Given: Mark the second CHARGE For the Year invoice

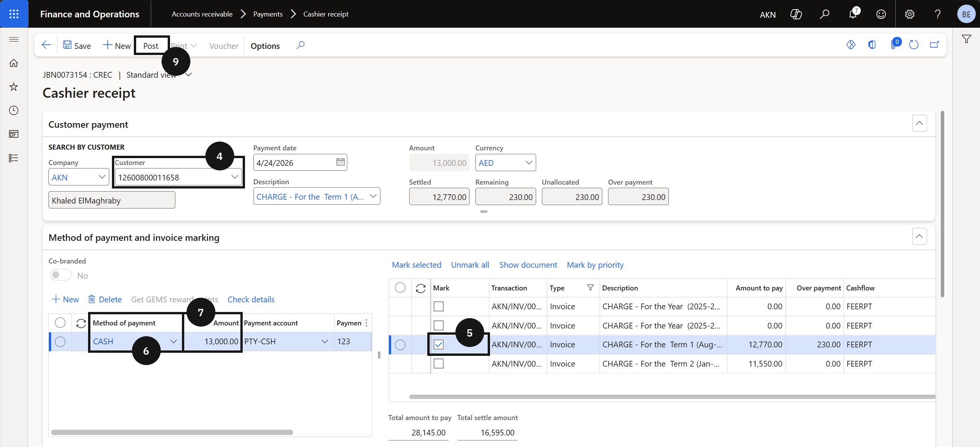Looking at the screenshot, I should click(438, 325).
